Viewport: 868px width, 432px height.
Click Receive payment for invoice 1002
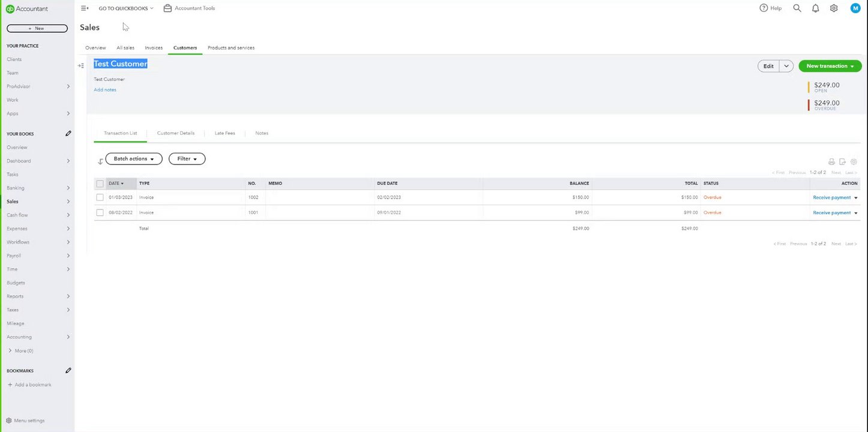[x=831, y=197]
